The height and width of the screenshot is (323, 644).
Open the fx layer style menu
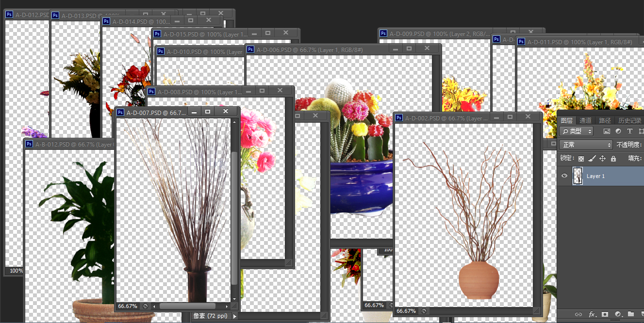(x=592, y=314)
